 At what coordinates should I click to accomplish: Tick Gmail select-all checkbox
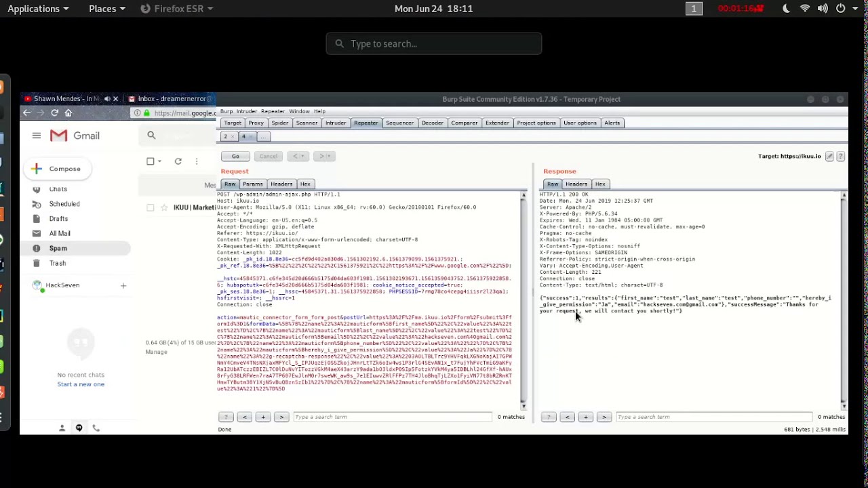pyautogui.click(x=151, y=161)
